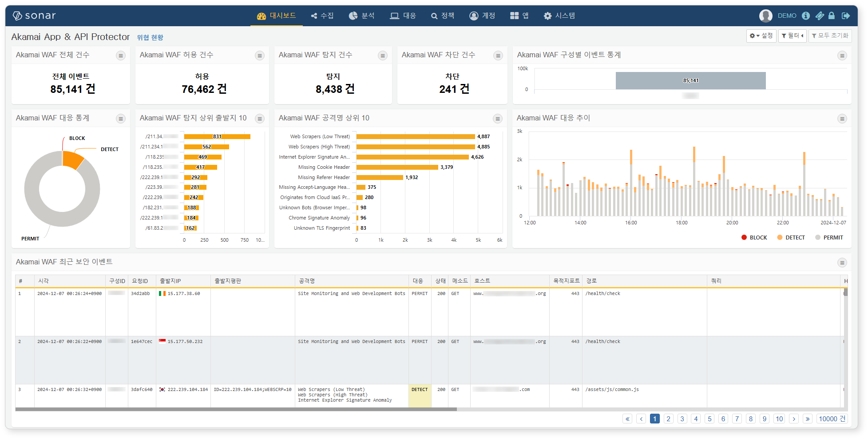This screenshot has height=439, width=868.
Task: Click the 85,141 bar in 구성별 chart
Action: [690, 80]
